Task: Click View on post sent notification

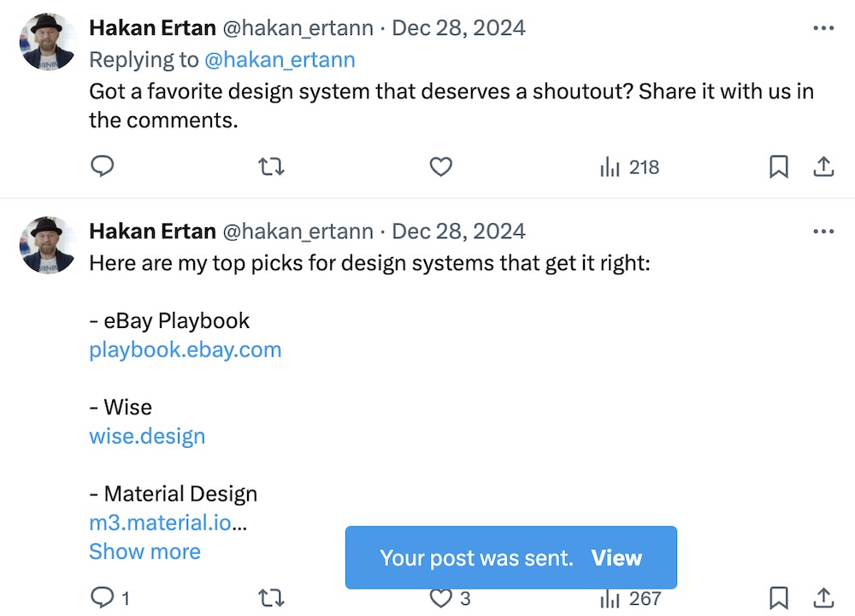Action: coord(616,558)
